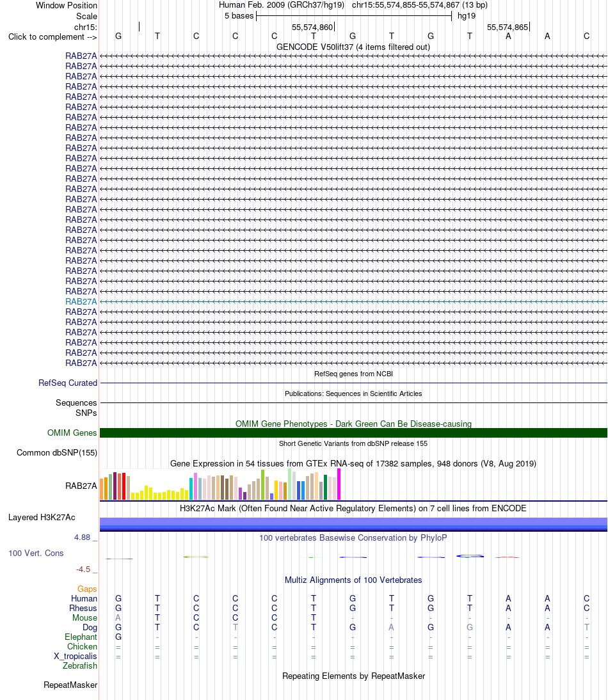Open 'Publications: Sequences in Scientific Articles' title
Viewport: 608px width, 700px height.
tap(353, 394)
